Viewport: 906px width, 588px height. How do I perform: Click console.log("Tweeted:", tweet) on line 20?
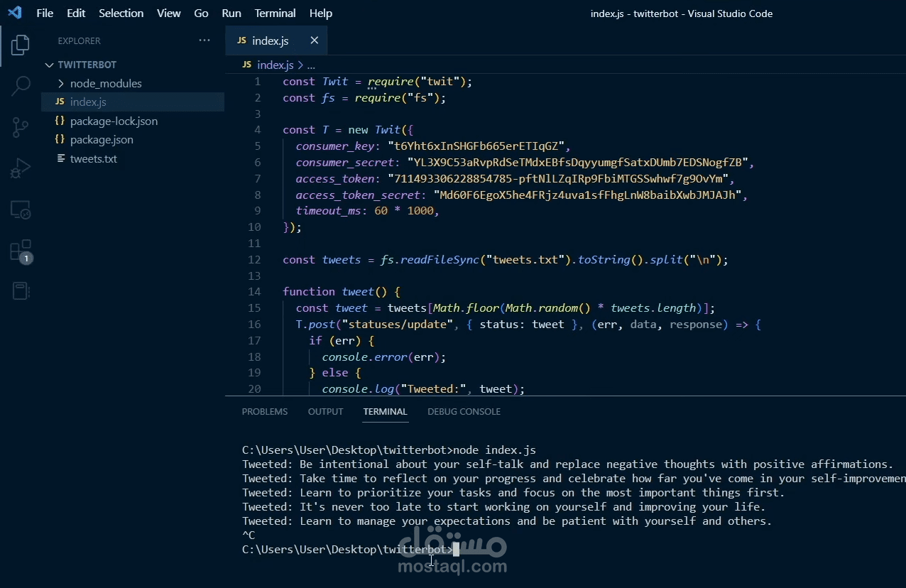pyautogui.click(x=423, y=389)
